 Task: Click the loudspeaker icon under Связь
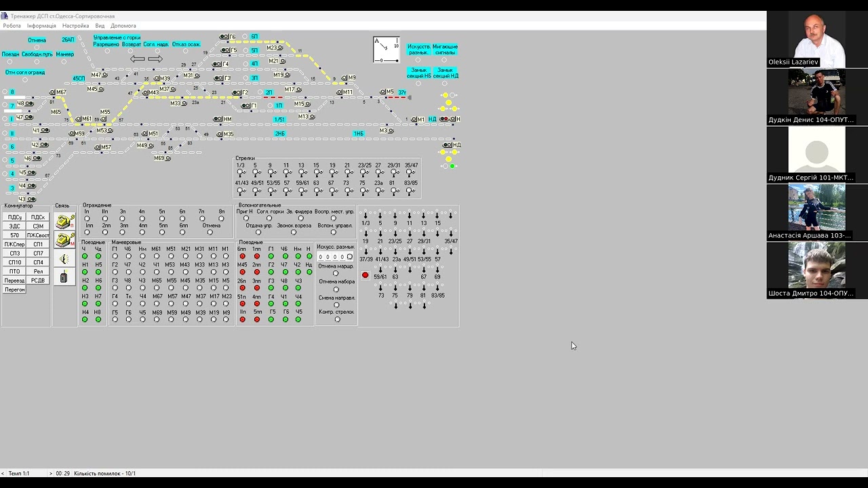point(64,258)
